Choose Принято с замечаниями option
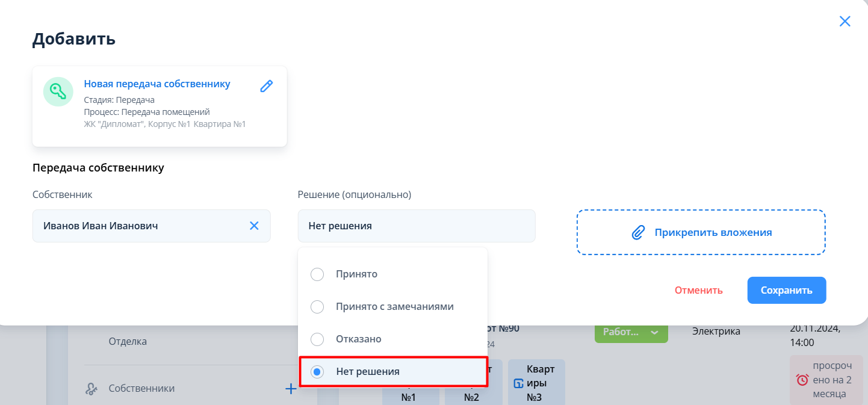 pyautogui.click(x=317, y=307)
